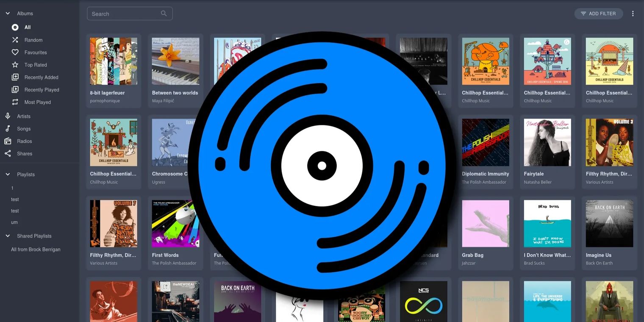Click the Top Rated star icon
This screenshot has height=322, width=644.
point(15,65)
